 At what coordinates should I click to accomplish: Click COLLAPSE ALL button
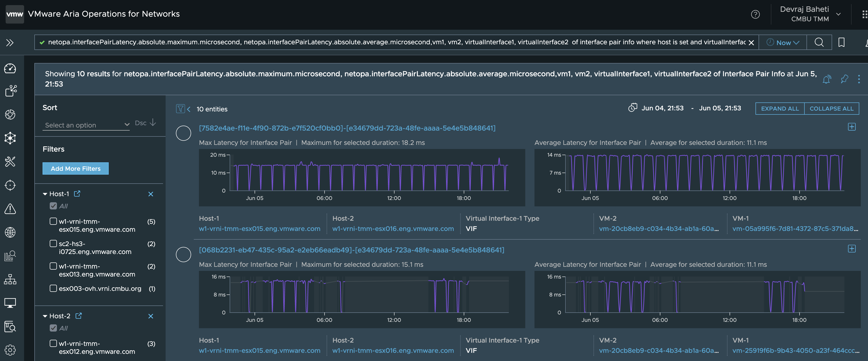point(831,109)
